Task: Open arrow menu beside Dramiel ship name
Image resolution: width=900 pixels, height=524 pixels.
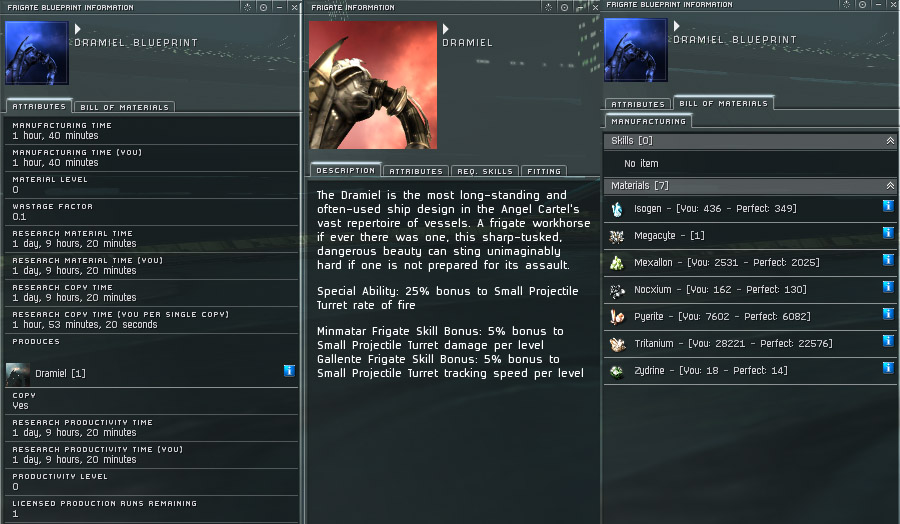Action: (x=445, y=29)
